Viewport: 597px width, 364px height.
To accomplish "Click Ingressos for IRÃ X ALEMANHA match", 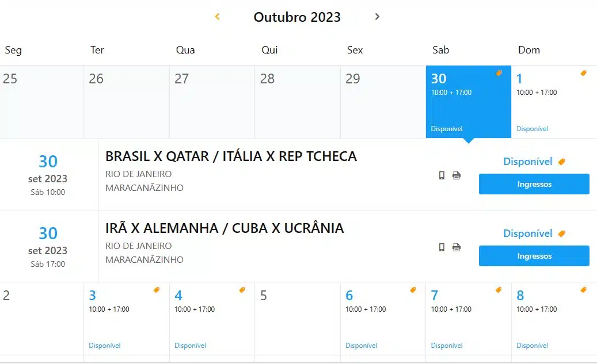I will (534, 256).
